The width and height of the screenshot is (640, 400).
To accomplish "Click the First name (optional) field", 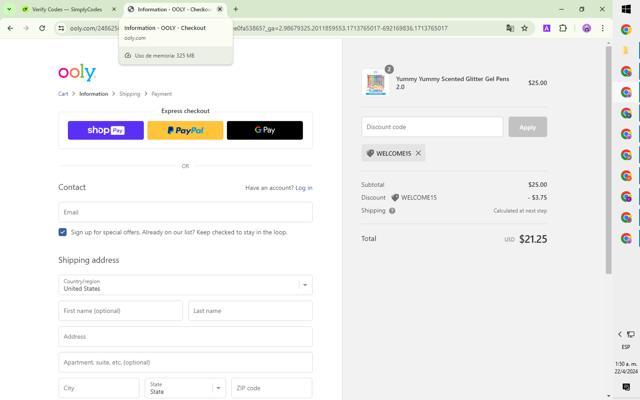I will [120, 311].
